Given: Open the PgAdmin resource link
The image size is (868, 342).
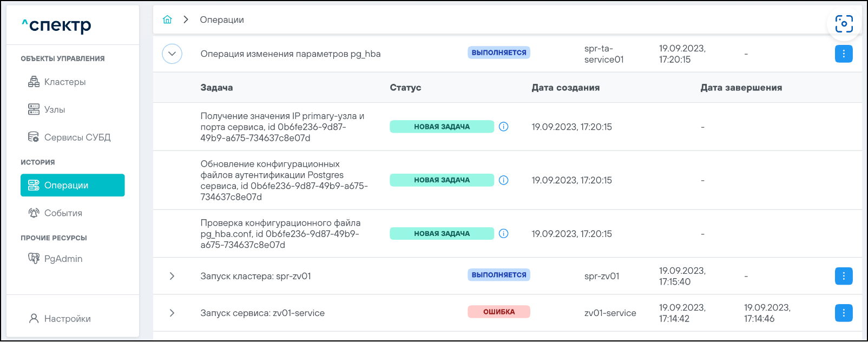Looking at the screenshot, I should point(63,259).
